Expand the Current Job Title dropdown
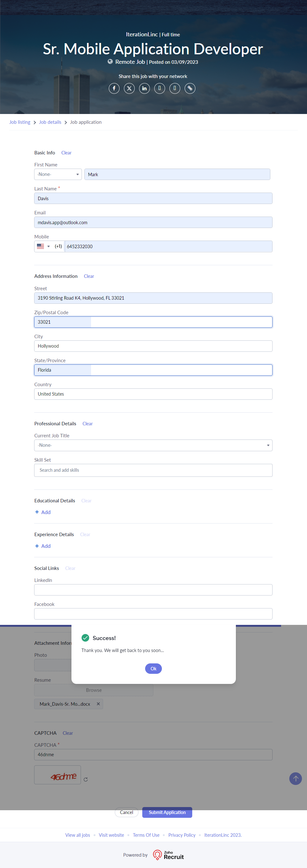 [x=153, y=445]
